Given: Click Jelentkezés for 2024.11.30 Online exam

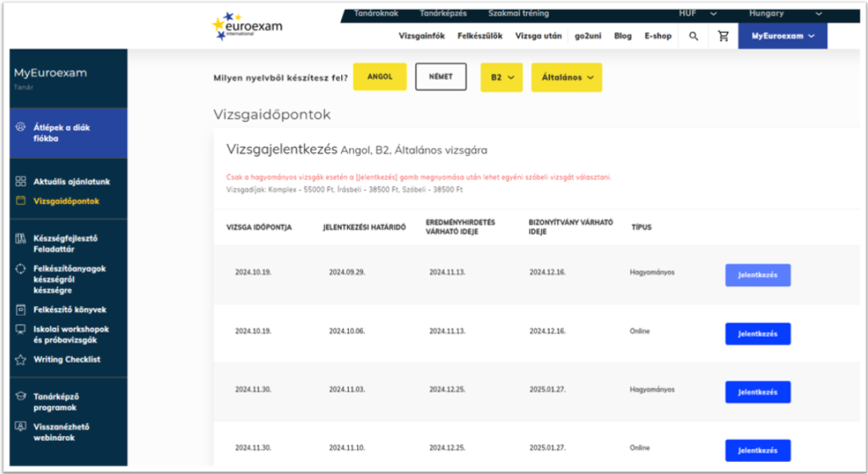Looking at the screenshot, I should pyautogui.click(x=758, y=450).
